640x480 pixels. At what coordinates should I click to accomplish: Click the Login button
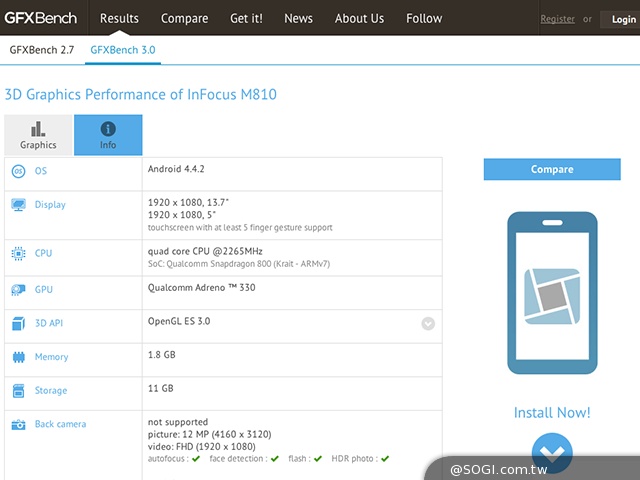[x=622, y=19]
